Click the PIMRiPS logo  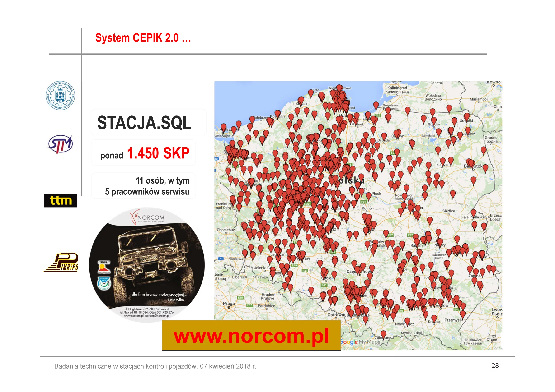[61, 263]
